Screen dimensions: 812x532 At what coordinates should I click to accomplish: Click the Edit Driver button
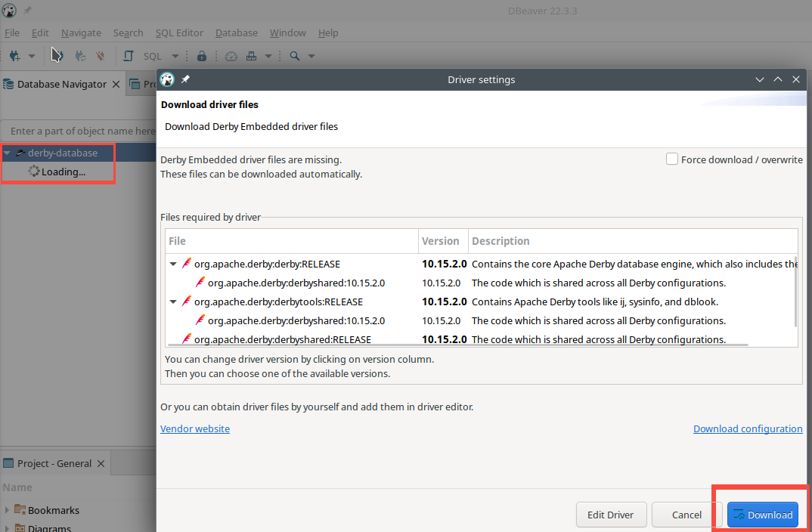click(611, 515)
